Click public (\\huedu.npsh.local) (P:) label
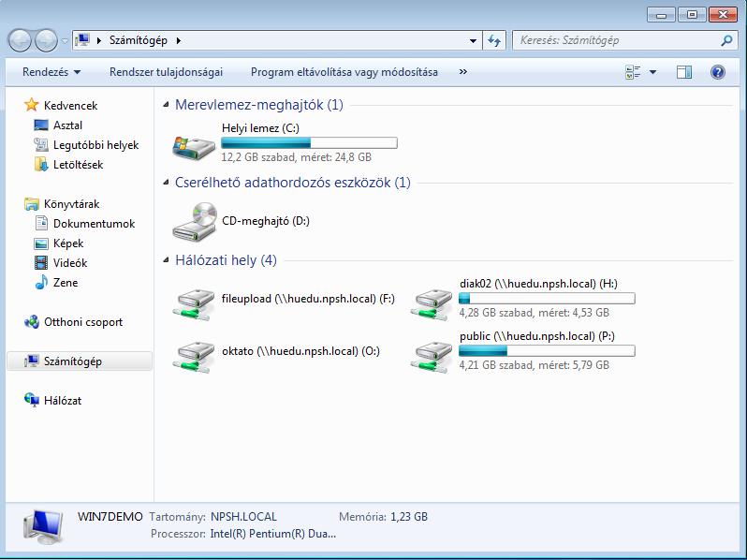 pos(537,336)
